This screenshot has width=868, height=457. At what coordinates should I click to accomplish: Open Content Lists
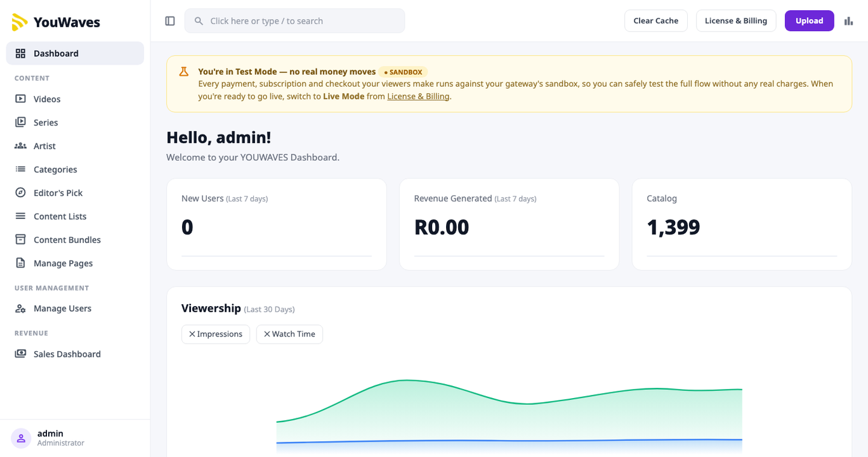pyautogui.click(x=75, y=216)
